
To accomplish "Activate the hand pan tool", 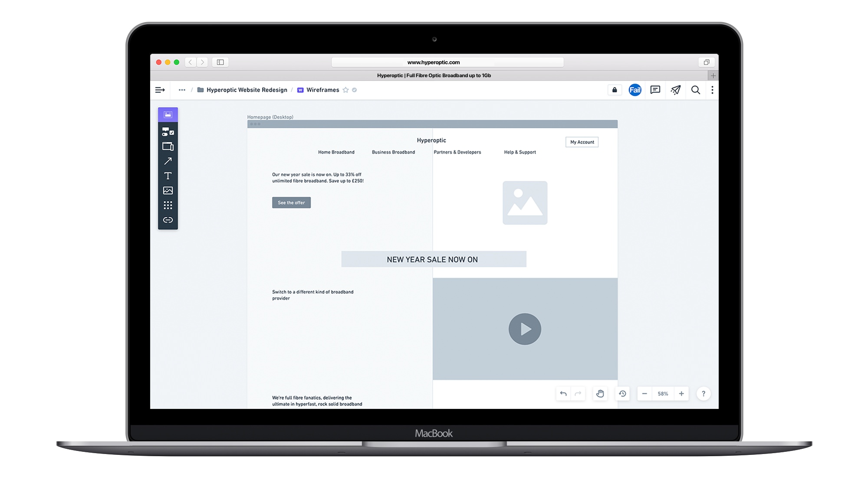I will [600, 394].
